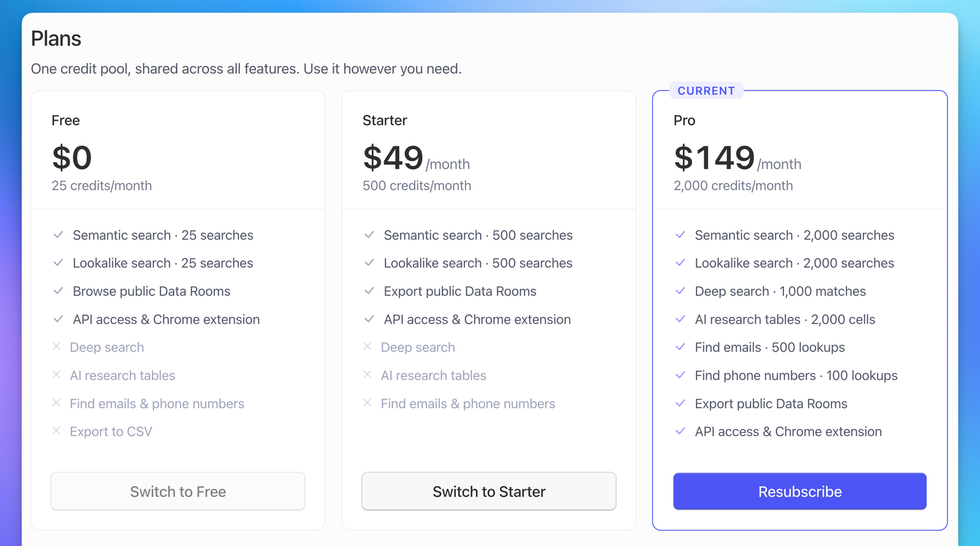This screenshot has width=980, height=546.
Task: Click the checkmark beside Find emails on Pro plan
Action: coord(680,347)
